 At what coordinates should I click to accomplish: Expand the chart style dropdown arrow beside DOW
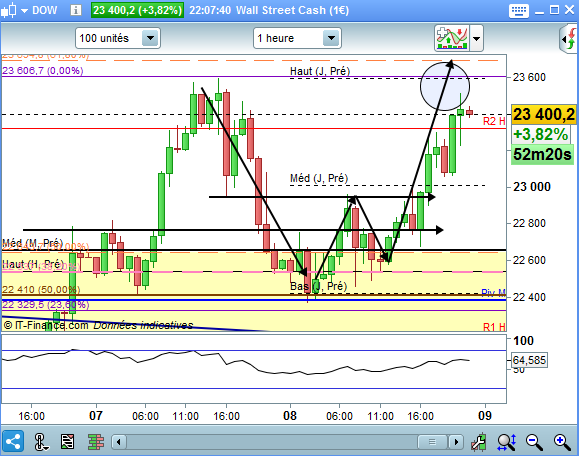[24, 11]
